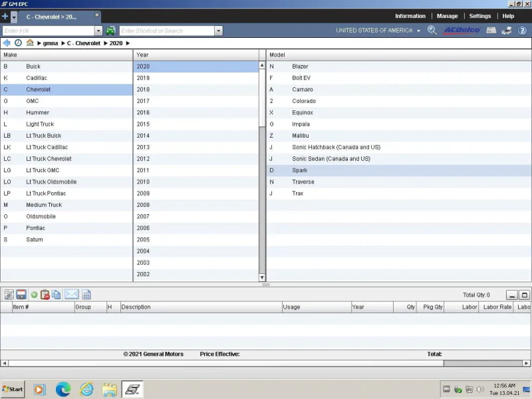The width and height of the screenshot is (532, 399).
Task: Open the blue help question mark icon
Action: (521, 31)
